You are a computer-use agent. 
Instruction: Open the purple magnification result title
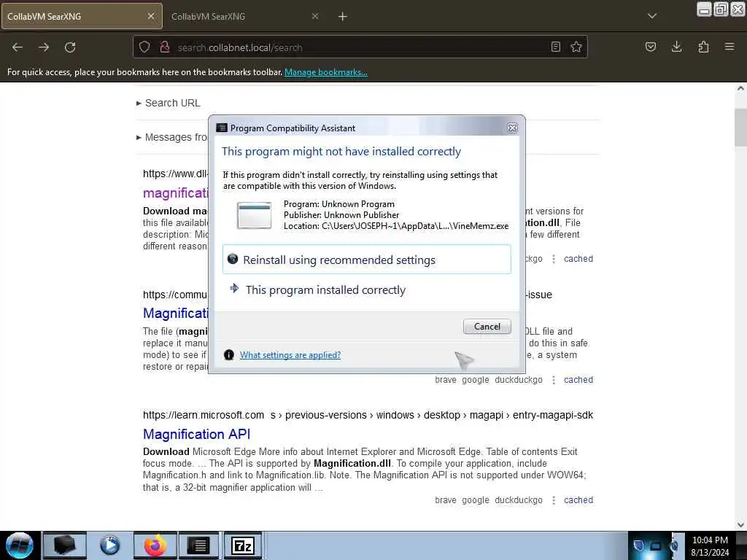175,192
